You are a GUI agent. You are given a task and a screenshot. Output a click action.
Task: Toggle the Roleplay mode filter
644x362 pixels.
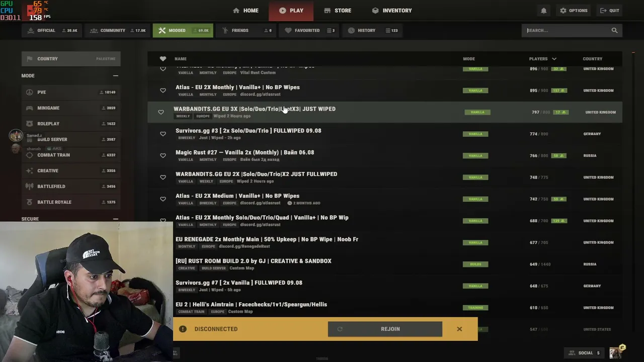point(71,124)
